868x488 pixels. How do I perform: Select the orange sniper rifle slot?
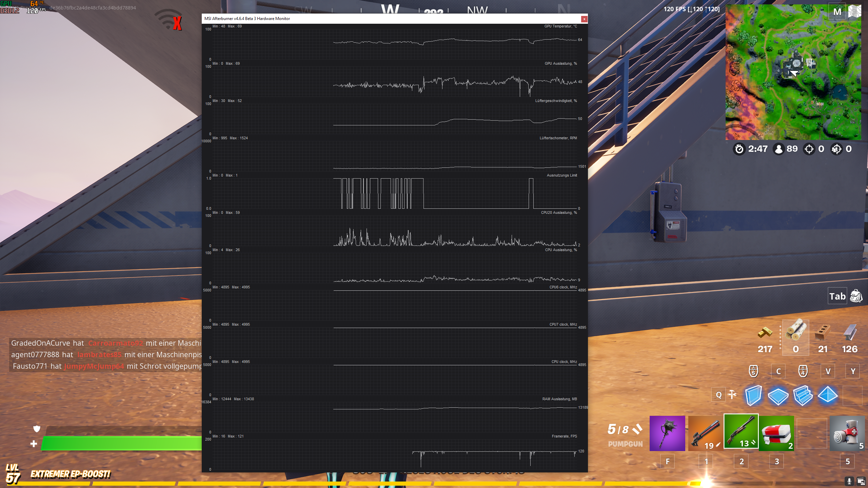[705, 433]
